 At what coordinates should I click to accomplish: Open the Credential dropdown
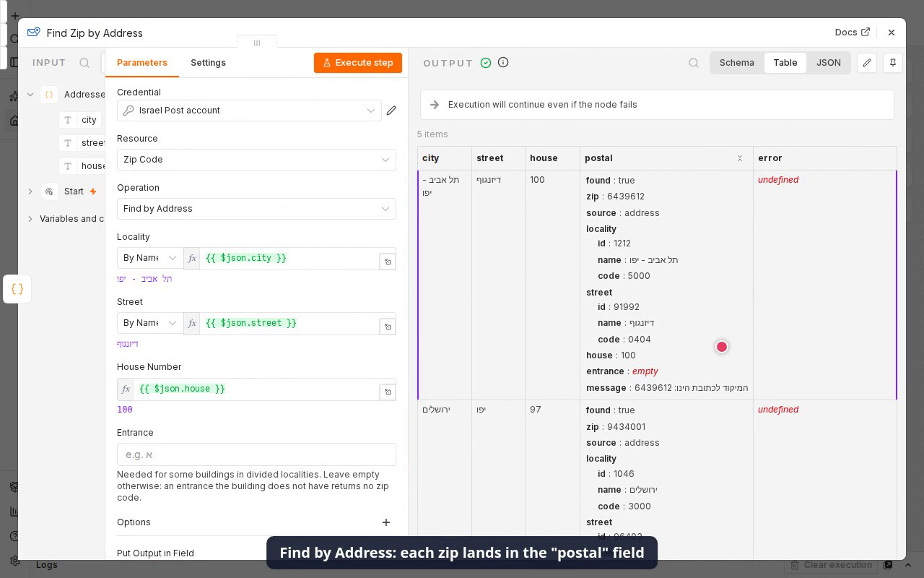(x=249, y=111)
